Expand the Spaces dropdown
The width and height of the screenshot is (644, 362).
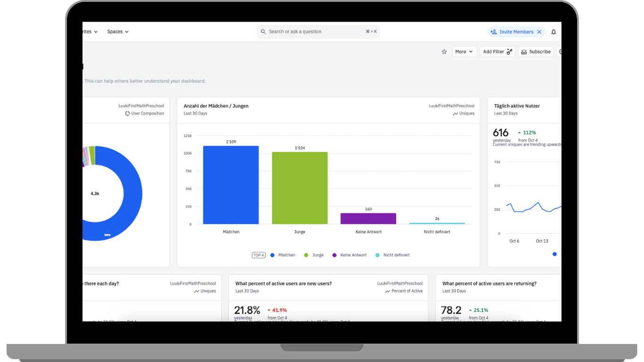pos(117,32)
